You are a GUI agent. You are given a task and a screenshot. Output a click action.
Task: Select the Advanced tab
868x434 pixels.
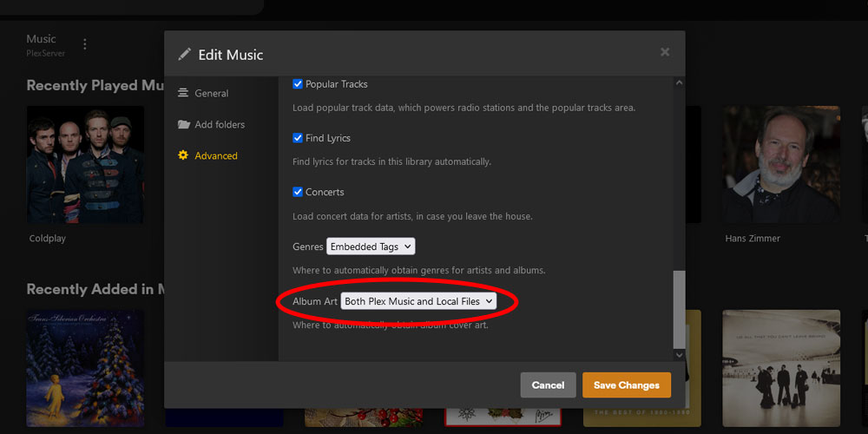coord(207,155)
